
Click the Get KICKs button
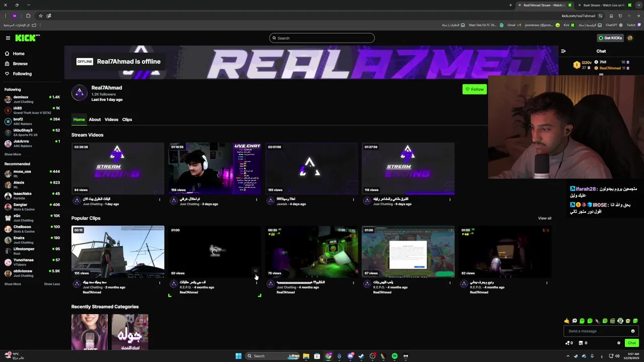(x=610, y=38)
